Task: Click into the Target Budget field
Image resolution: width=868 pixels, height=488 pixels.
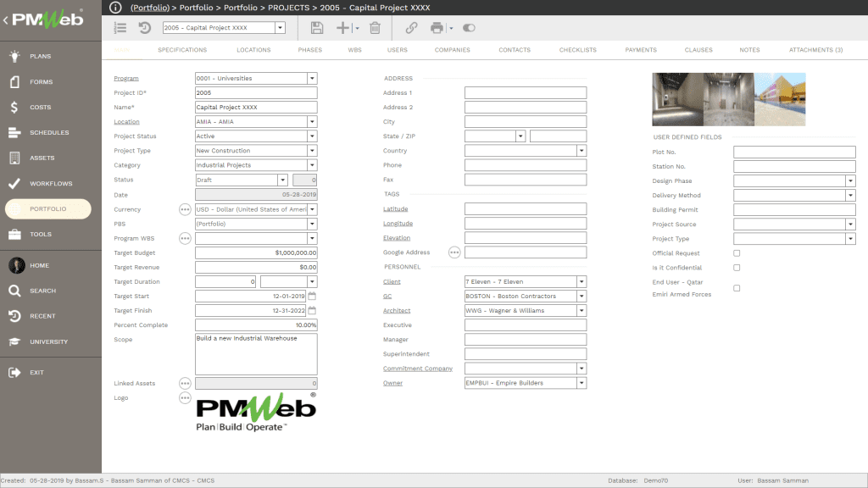Action: coord(256,252)
